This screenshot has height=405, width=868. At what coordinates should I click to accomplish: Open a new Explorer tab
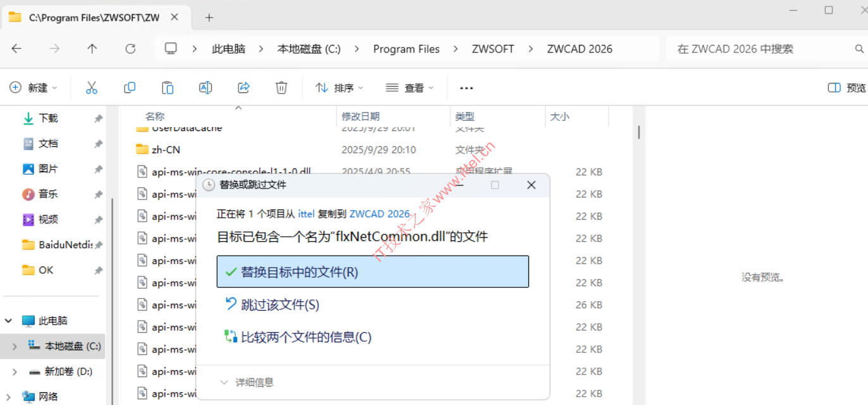pos(209,18)
